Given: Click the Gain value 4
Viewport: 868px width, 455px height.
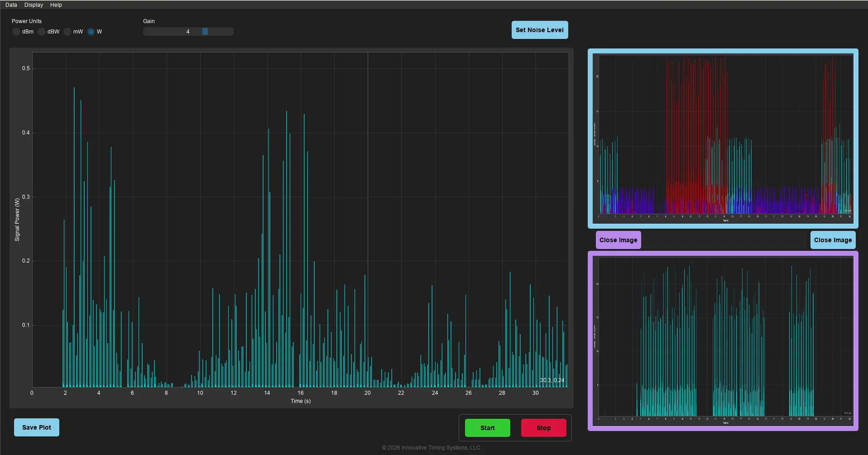Looking at the screenshot, I should 188,32.
